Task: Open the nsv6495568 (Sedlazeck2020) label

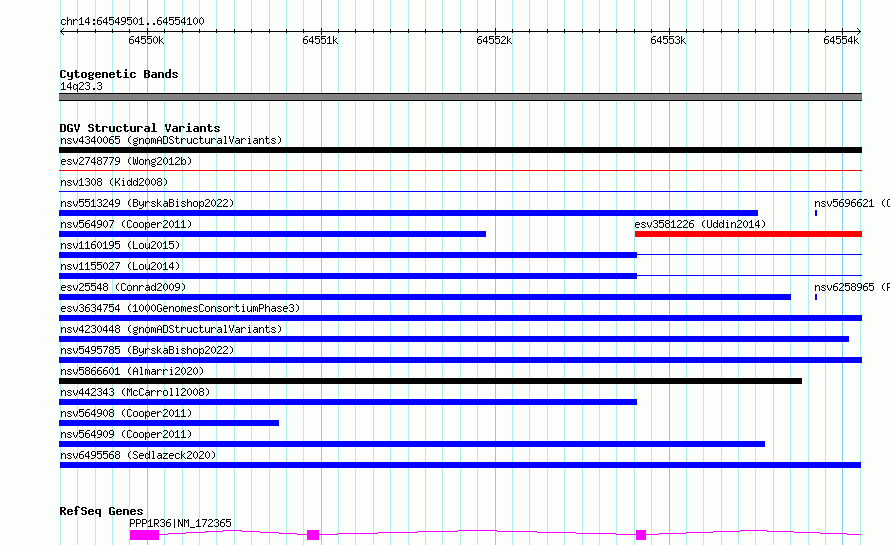Action: coord(138,455)
